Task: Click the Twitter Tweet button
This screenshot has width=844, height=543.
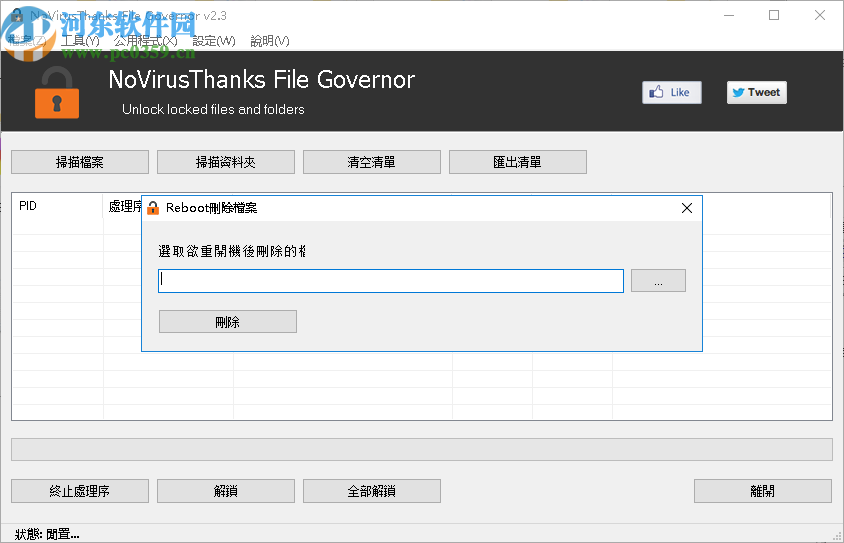Action: (757, 93)
